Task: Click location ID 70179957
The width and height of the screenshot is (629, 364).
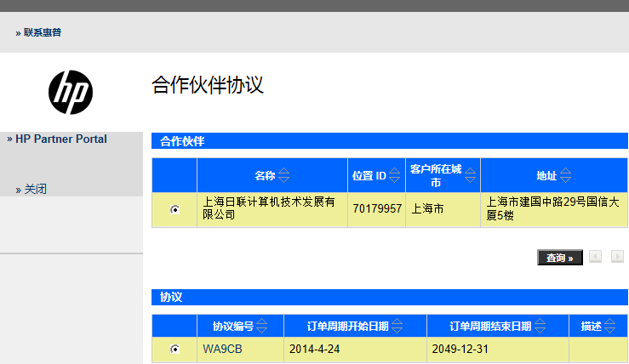Action: point(377,209)
